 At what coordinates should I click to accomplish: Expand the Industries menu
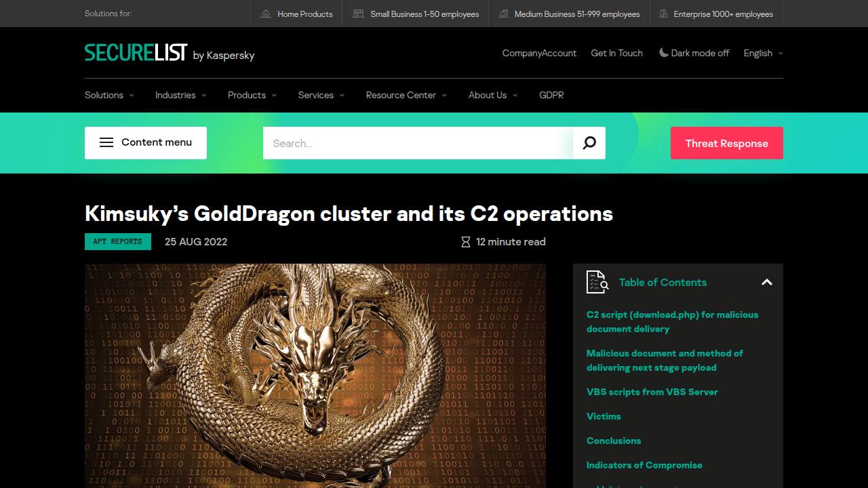pyautogui.click(x=180, y=95)
